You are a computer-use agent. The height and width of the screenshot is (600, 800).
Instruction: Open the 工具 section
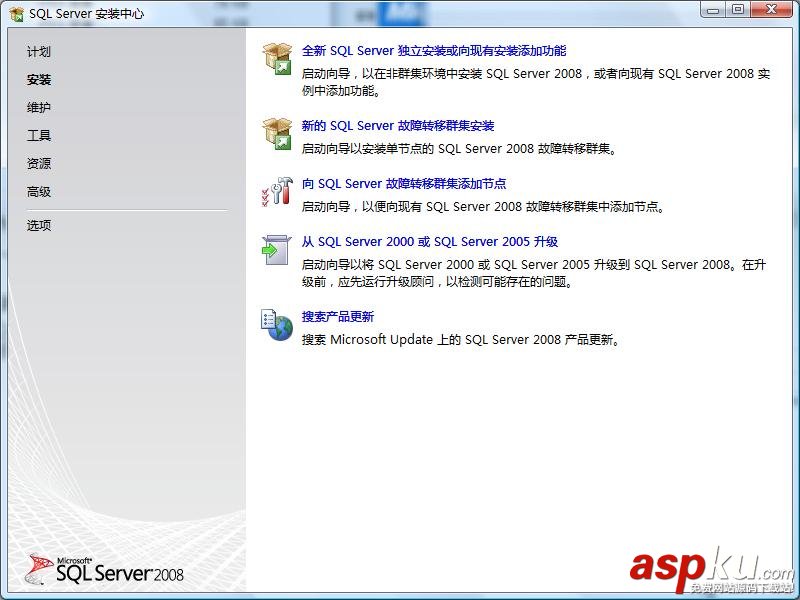pos(39,136)
